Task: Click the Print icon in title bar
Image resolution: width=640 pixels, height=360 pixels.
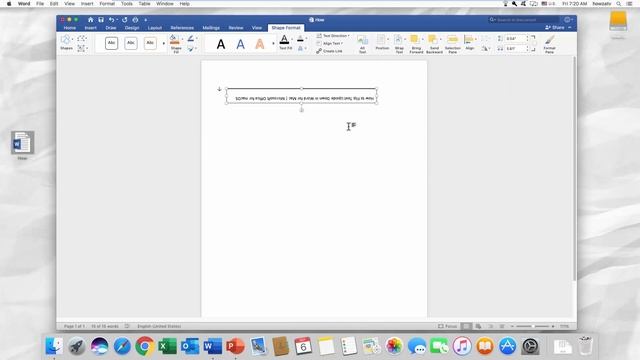Action: click(x=135, y=20)
